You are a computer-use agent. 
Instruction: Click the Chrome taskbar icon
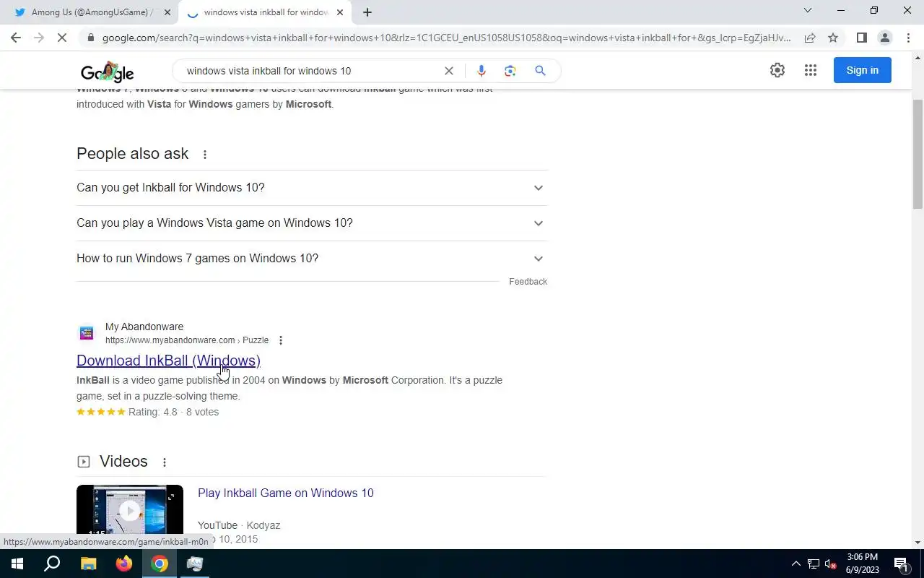(160, 564)
